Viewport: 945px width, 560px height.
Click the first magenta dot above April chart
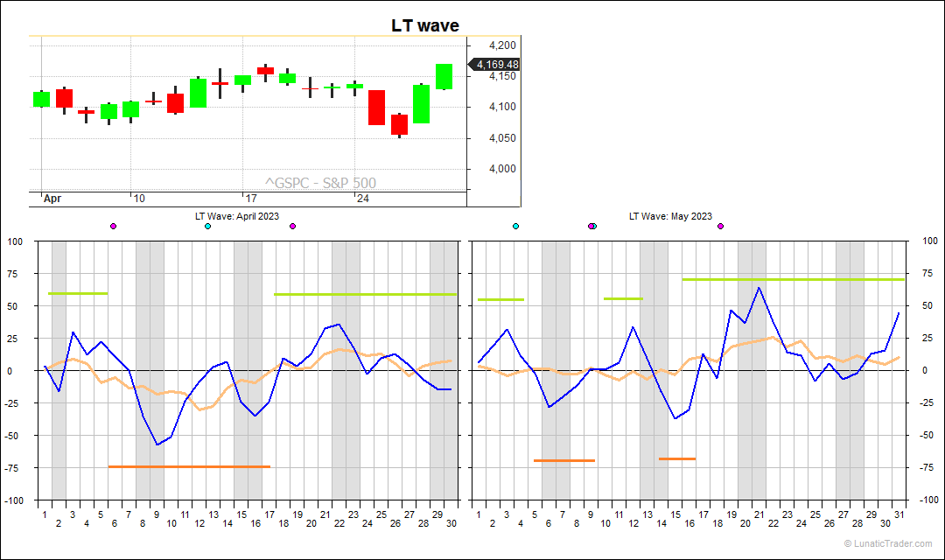coord(113,227)
